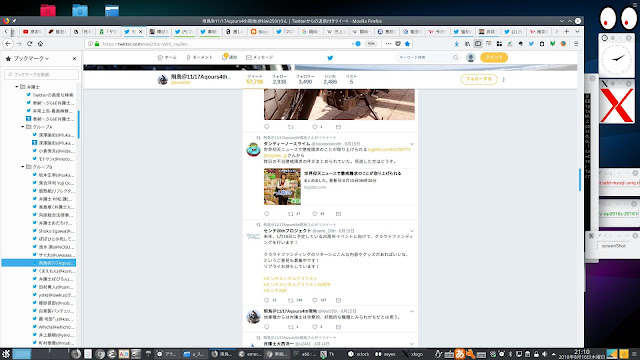Click the page's vertical scrollbar thumb

pyautogui.click(x=580, y=180)
